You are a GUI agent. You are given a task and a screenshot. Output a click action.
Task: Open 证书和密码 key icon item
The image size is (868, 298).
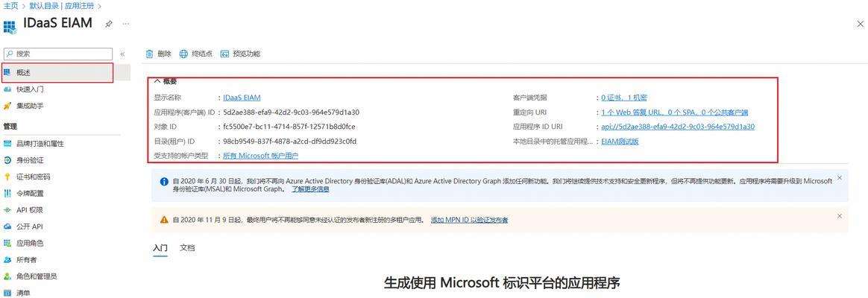(x=7, y=177)
